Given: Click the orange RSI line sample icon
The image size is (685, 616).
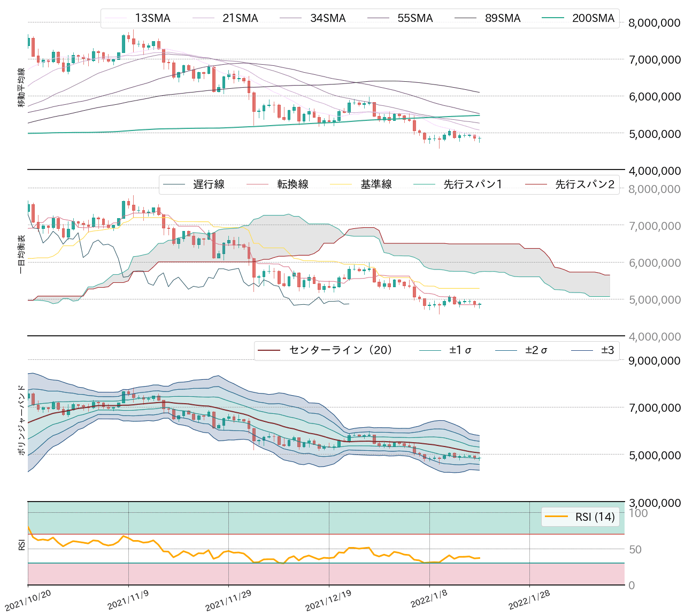Looking at the screenshot, I should 557,517.
